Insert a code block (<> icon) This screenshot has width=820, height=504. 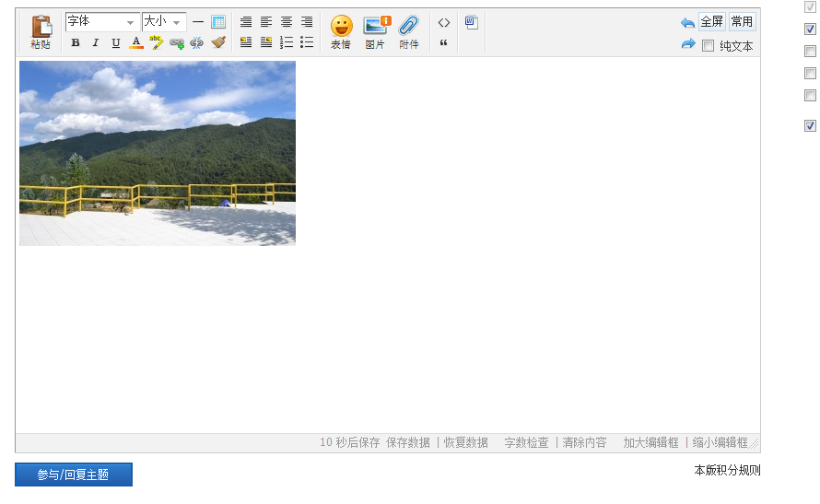pyautogui.click(x=444, y=22)
